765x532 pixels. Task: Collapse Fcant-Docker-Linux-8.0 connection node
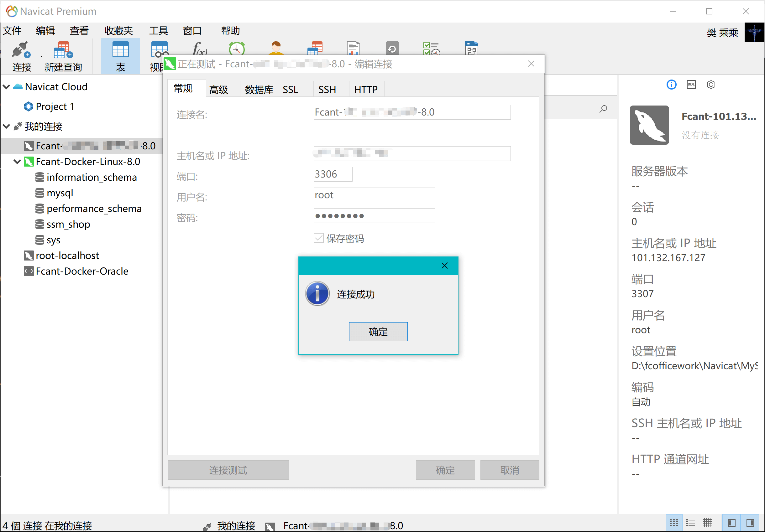click(x=17, y=162)
